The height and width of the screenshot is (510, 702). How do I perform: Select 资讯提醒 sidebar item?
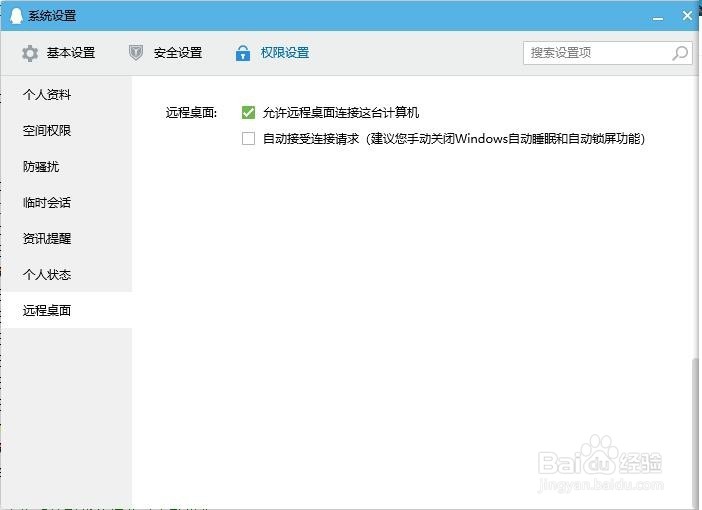[66, 238]
